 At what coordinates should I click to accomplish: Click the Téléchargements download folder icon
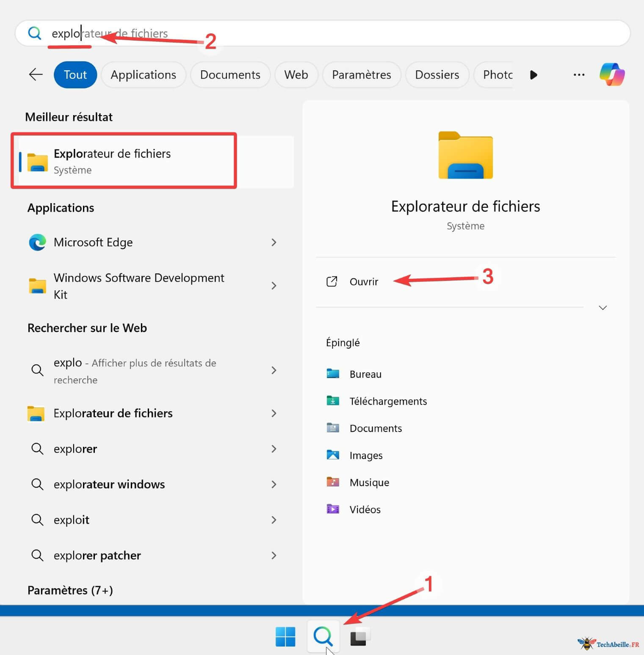333,401
